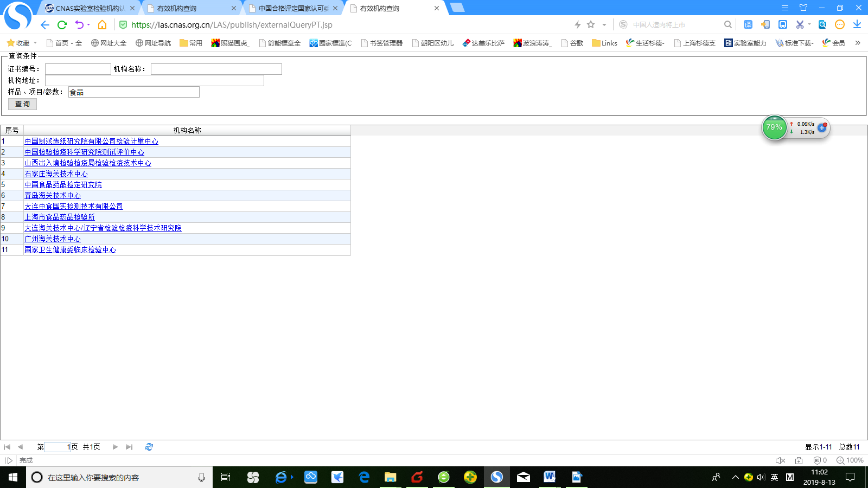Expand the favorites 收藏 dropdown arrow

click(35, 43)
